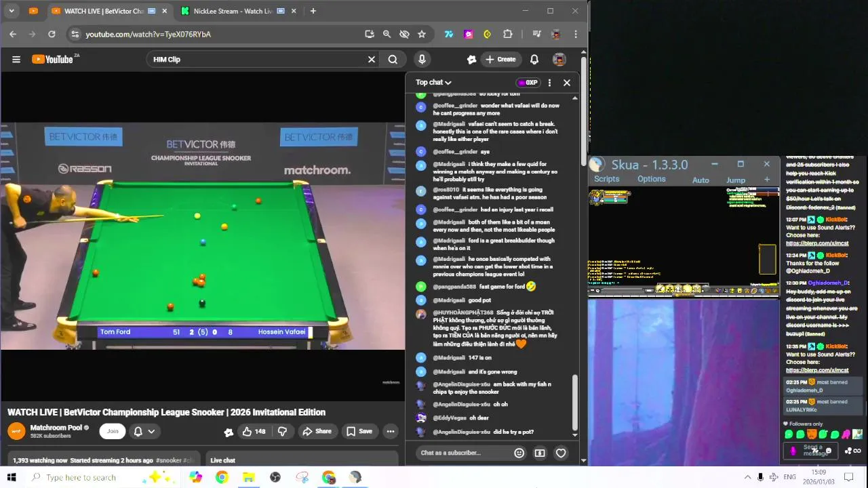Click the address bar URL
This screenshot has height=488, width=868.
pos(148,34)
